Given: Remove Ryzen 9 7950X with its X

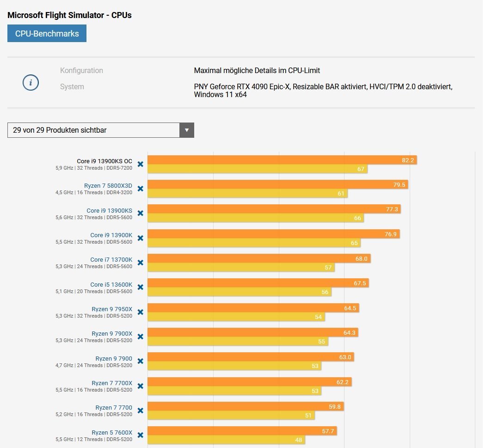Looking at the screenshot, I should 141,312.
